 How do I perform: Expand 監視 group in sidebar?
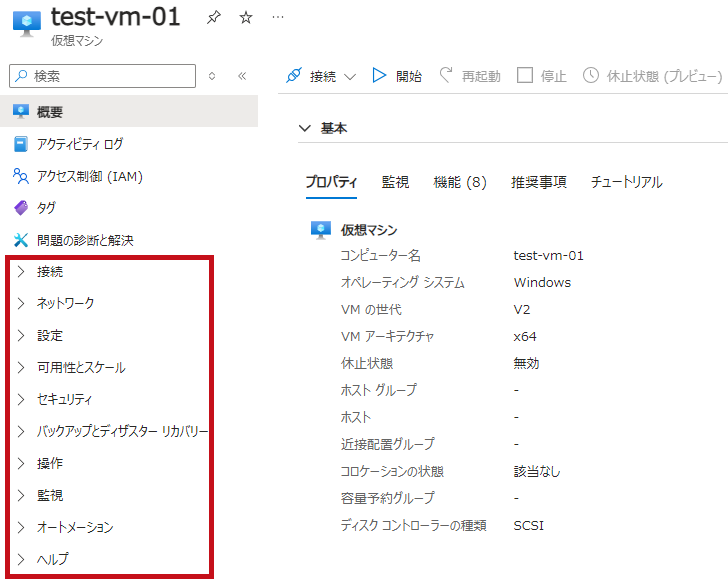[x=21, y=495]
